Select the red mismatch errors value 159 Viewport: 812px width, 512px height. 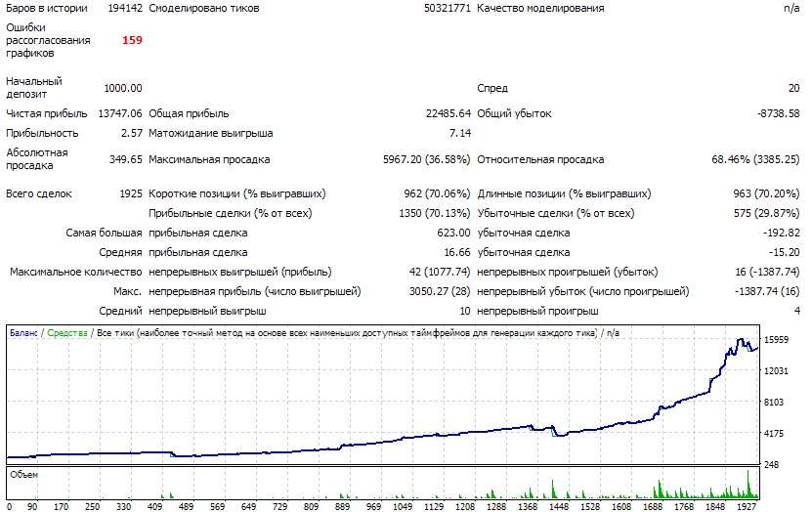132,40
